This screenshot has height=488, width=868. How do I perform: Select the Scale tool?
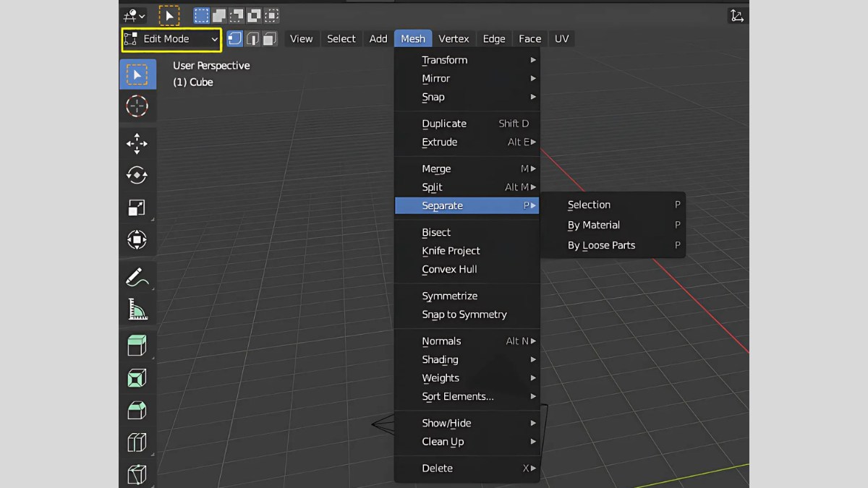click(x=137, y=208)
